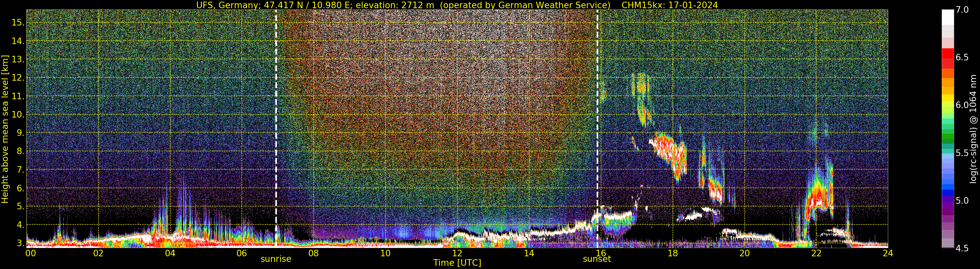Click the '14.' height tick label
980x269 pixels.
[x=18, y=41]
